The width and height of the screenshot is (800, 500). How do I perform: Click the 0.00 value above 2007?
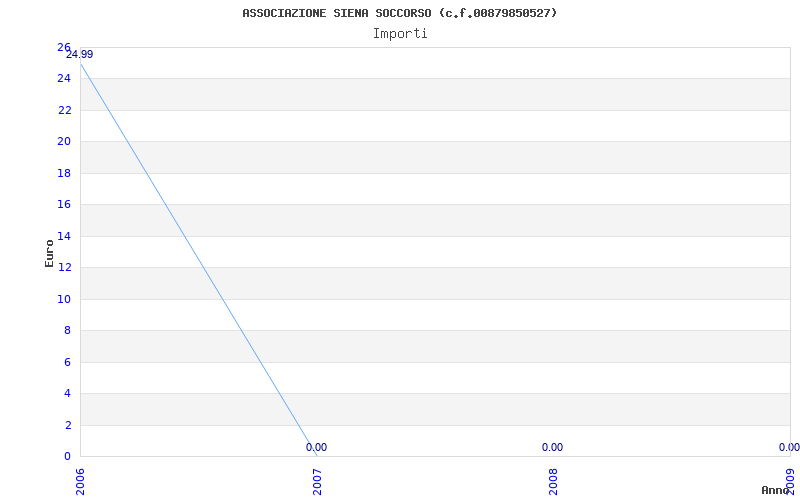(316, 447)
